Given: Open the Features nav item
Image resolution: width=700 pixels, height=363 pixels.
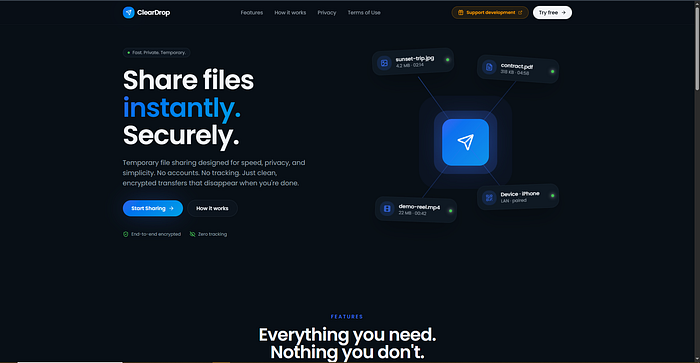Looking at the screenshot, I should pyautogui.click(x=252, y=13).
